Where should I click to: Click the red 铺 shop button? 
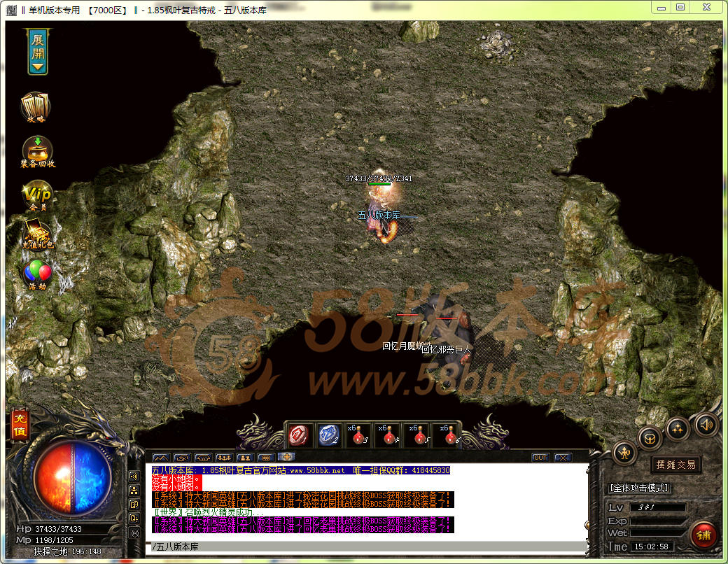click(704, 535)
